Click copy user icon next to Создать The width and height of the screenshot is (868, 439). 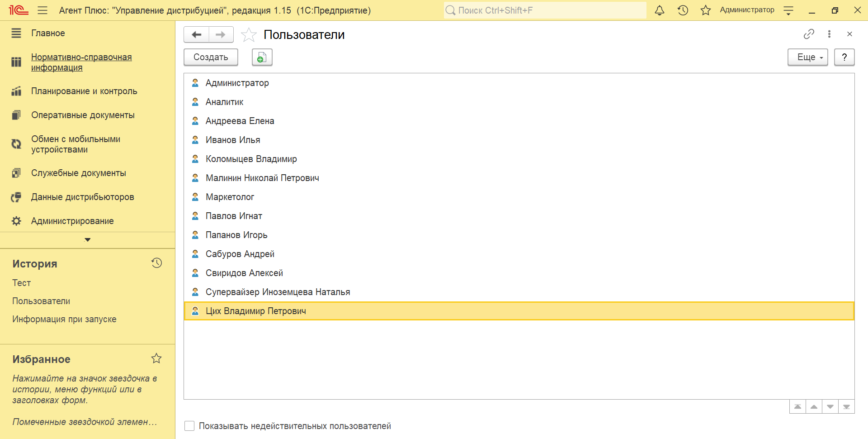262,57
